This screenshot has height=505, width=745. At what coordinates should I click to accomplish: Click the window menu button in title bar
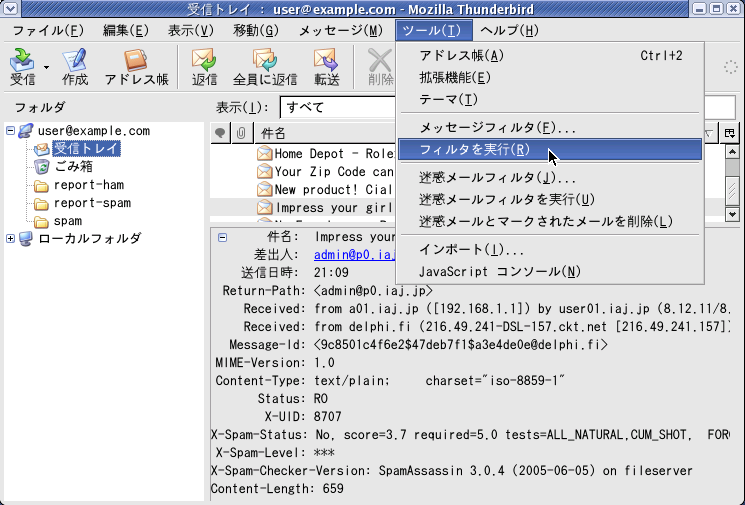10,9
